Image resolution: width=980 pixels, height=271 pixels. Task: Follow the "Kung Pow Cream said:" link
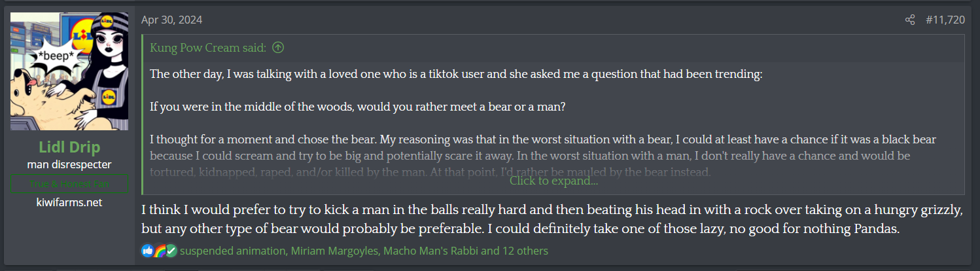[209, 48]
